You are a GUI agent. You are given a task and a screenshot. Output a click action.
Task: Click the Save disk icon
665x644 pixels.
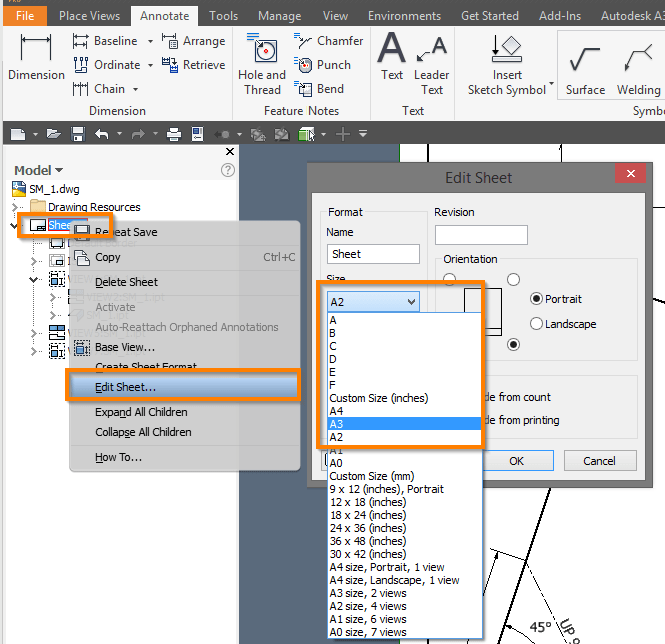(78, 134)
